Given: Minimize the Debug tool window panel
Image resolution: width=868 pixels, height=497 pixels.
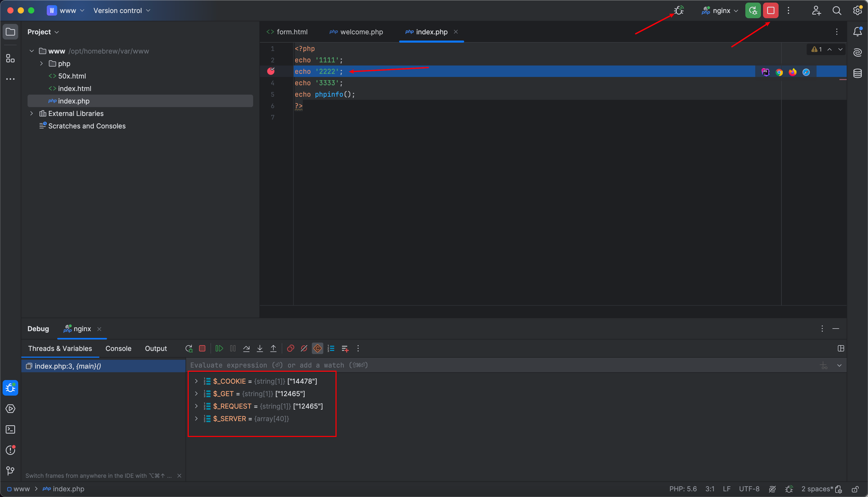Looking at the screenshot, I should tap(836, 329).
